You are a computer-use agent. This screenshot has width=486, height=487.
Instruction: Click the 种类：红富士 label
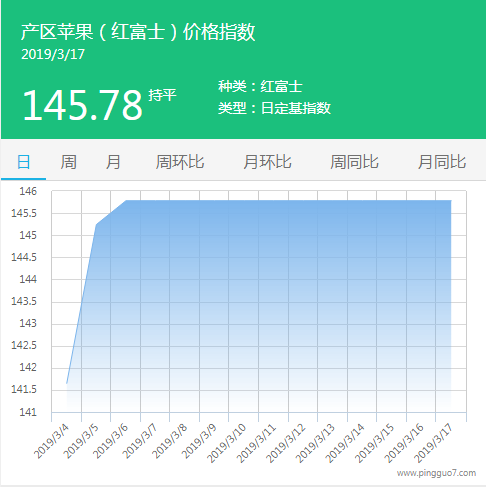coord(260,86)
